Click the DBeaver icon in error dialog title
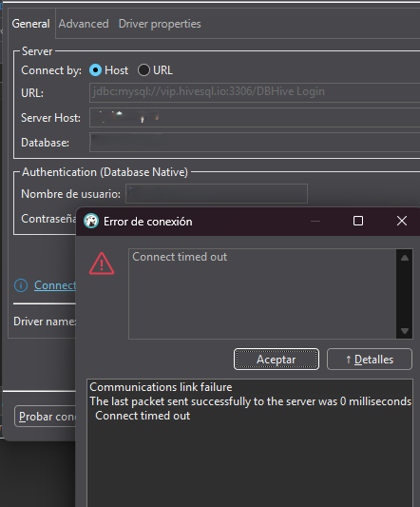Screen dimensions: 420x507 tap(91, 222)
